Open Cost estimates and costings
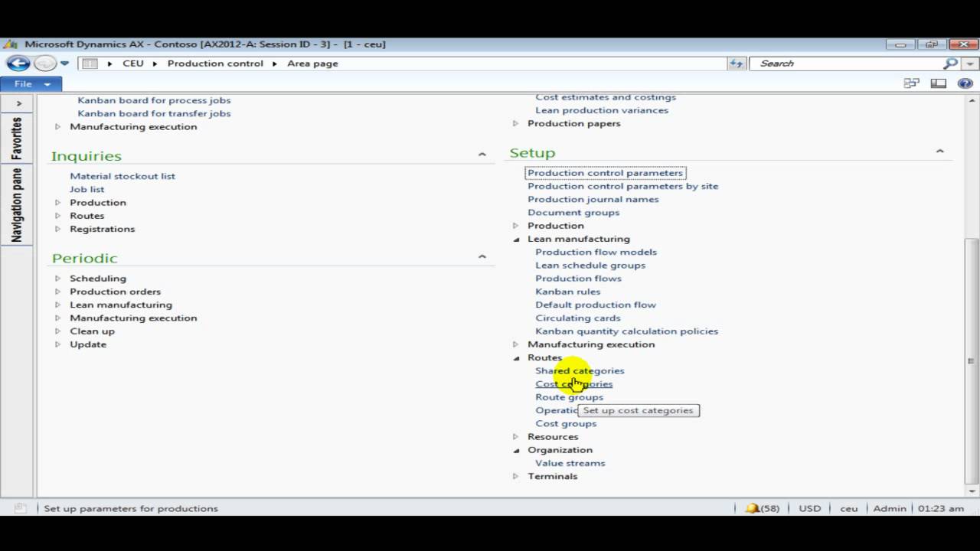980x551 pixels. [x=606, y=97]
